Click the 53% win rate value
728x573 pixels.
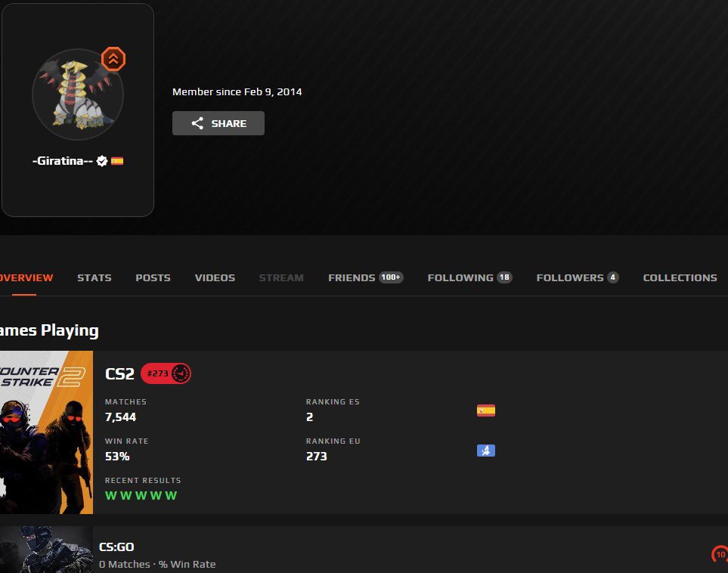(117, 457)
